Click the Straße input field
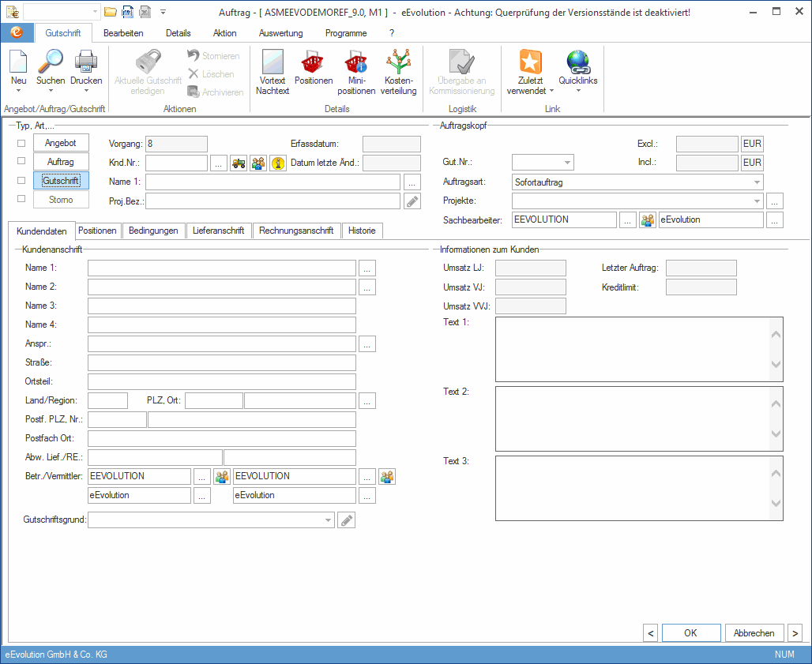 coord(222,363)
